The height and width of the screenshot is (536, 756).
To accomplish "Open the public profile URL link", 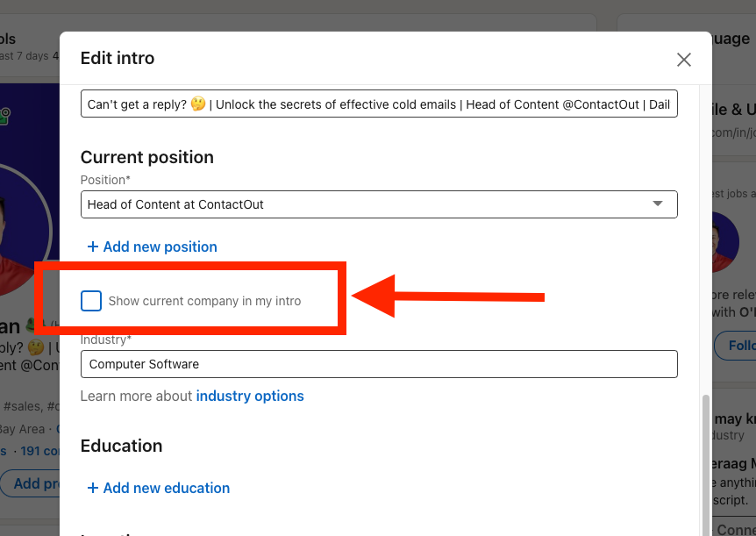I will pyautogui.click(x=732, y=132).
